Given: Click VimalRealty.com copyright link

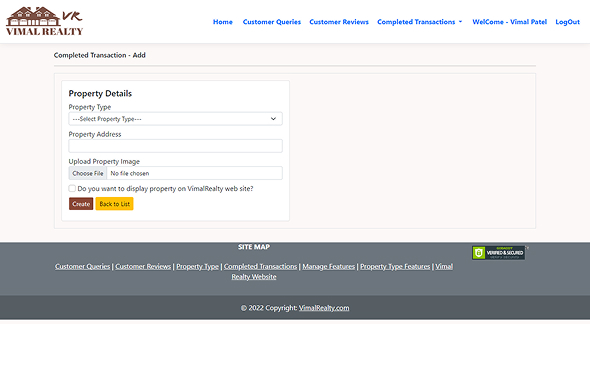Looking at the screenshot, I should 324,308.
